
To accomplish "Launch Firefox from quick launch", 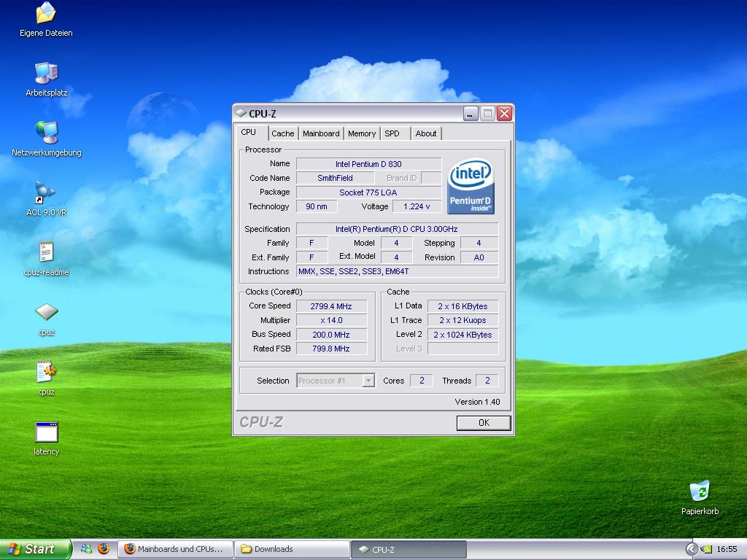I will click(104, 548).
